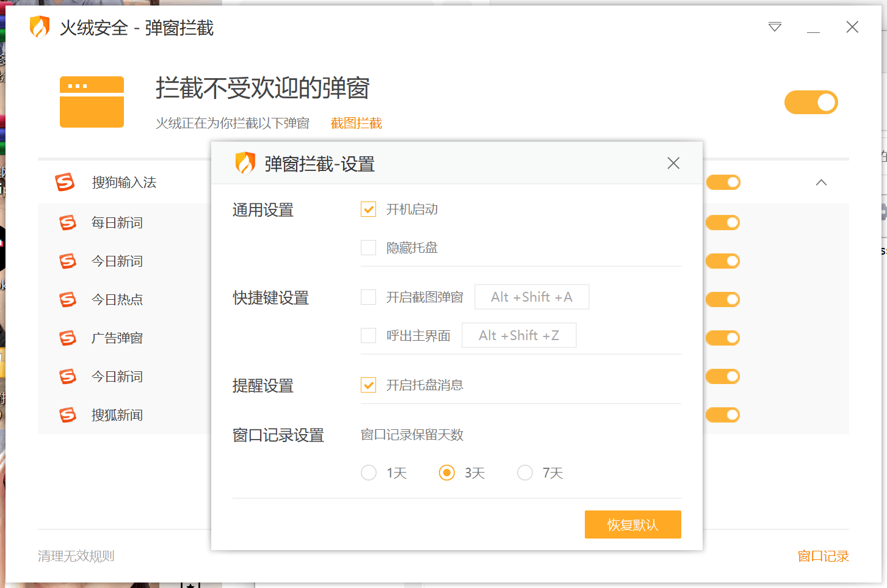Close the 火绒安全 main window
This screenshot has height=588, width=887.
pyautogui.click(x=852, y=27)
